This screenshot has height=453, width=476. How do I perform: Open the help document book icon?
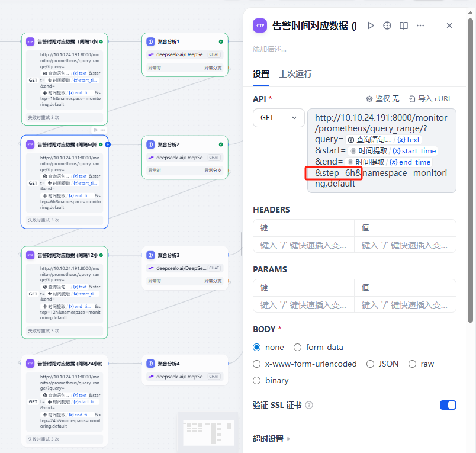coord(404,25)
